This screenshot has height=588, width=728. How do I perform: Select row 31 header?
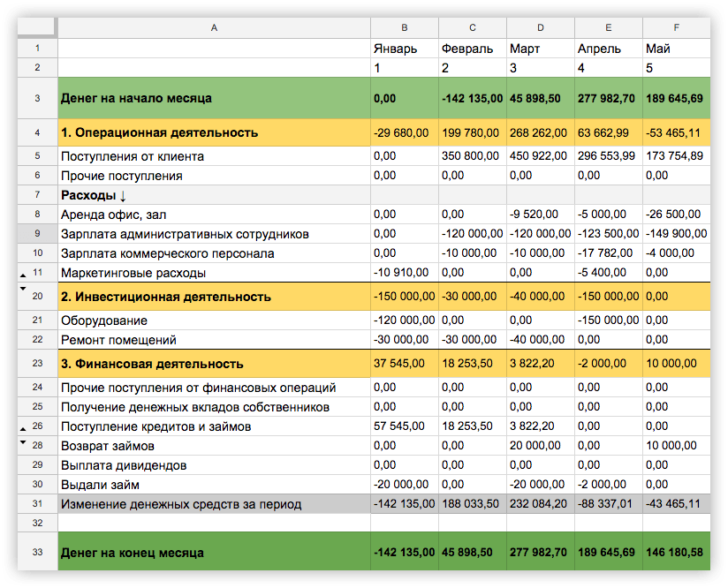click(37, 503)
